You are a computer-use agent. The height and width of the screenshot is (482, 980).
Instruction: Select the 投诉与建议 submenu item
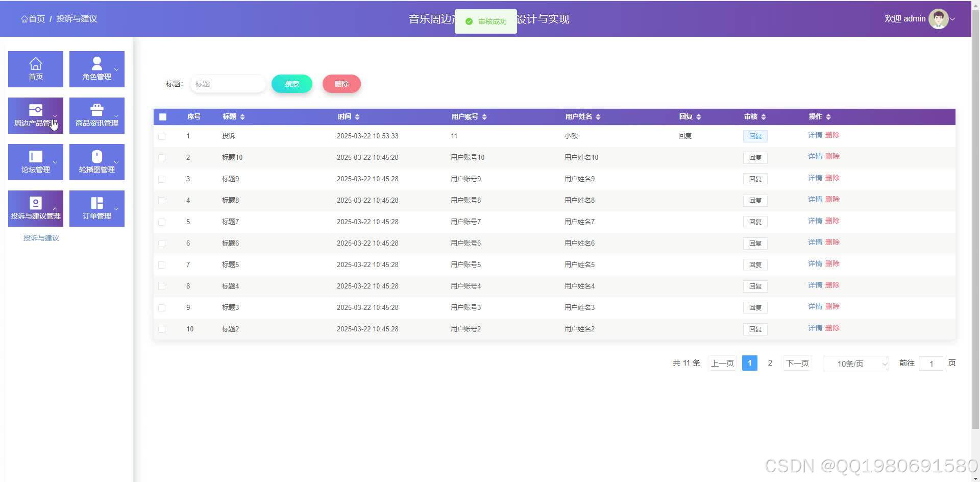[41, 238]
